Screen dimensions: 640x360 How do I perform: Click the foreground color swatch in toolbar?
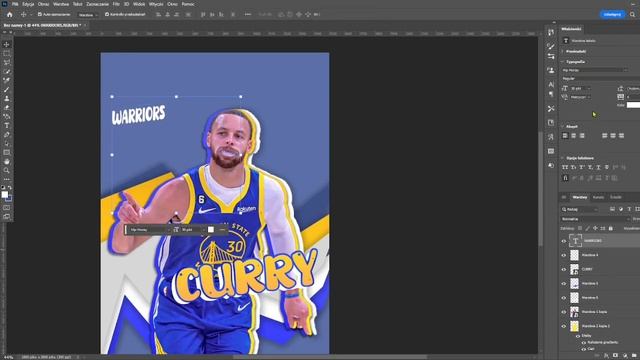click(5, 195)
